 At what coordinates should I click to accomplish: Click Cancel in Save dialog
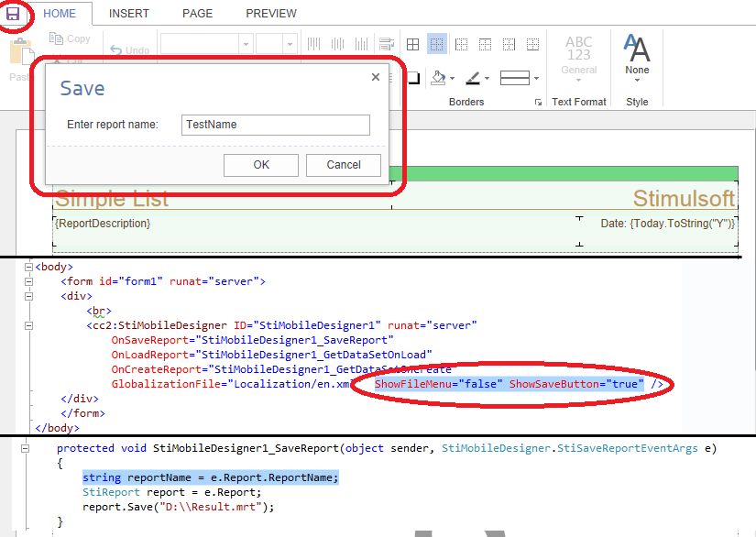344,165
